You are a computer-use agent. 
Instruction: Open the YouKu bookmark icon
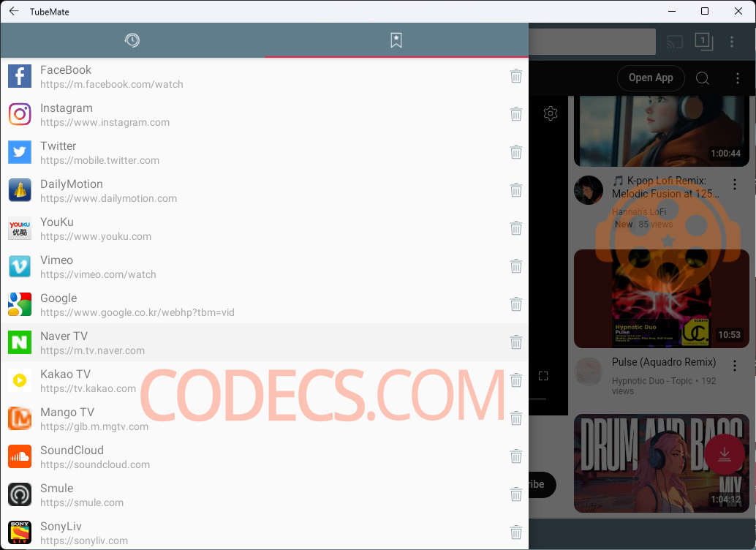coord(20,229)
